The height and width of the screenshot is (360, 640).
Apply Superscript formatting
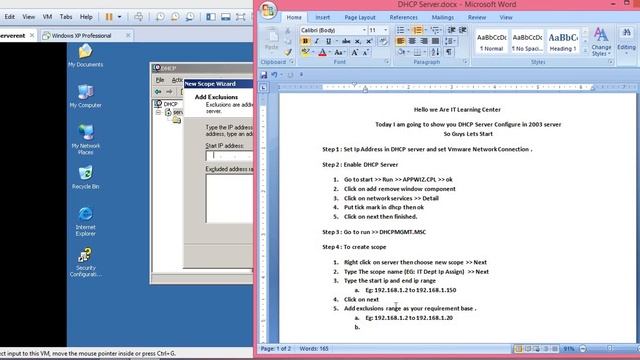pyautogui.click(x=369, y=41)
